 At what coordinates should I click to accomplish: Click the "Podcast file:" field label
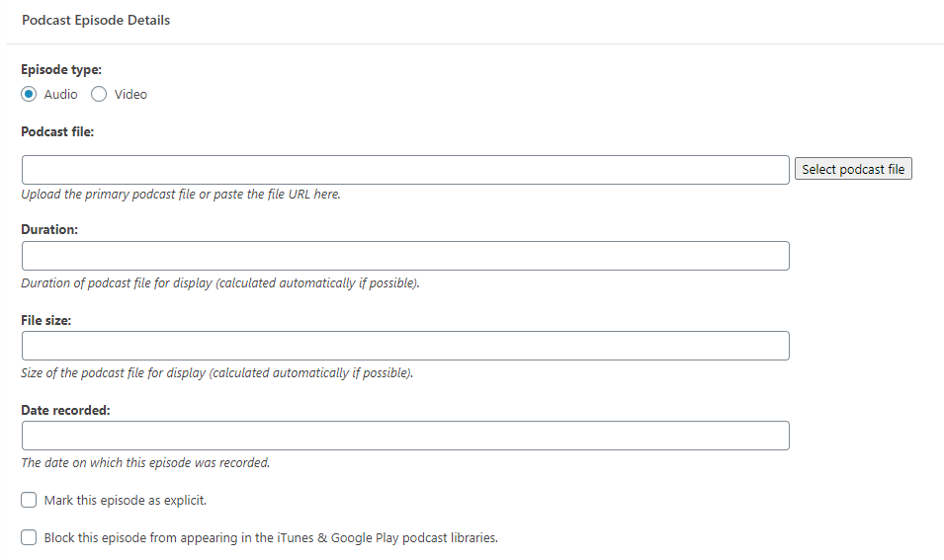coord(57,131)
